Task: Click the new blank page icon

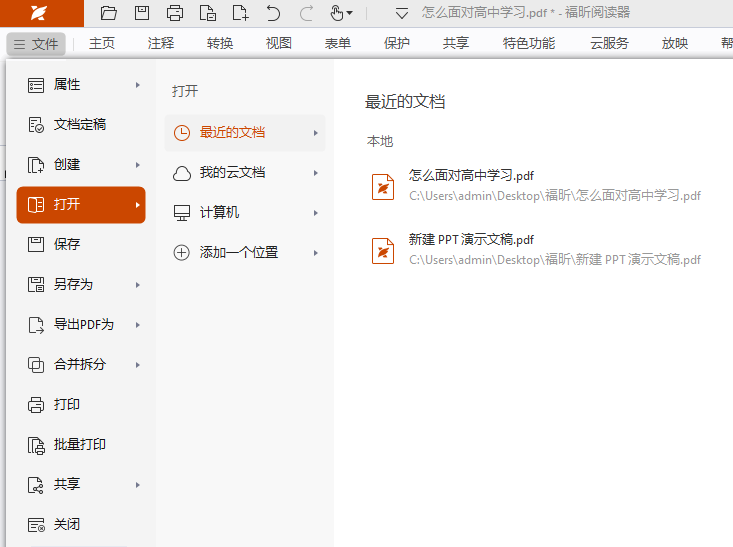Action: coord(240,13)
